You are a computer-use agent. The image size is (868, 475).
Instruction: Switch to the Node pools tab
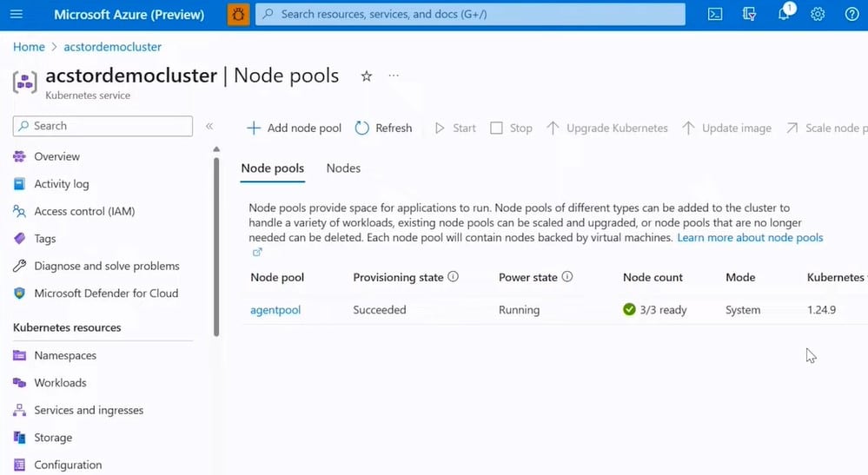272,168
